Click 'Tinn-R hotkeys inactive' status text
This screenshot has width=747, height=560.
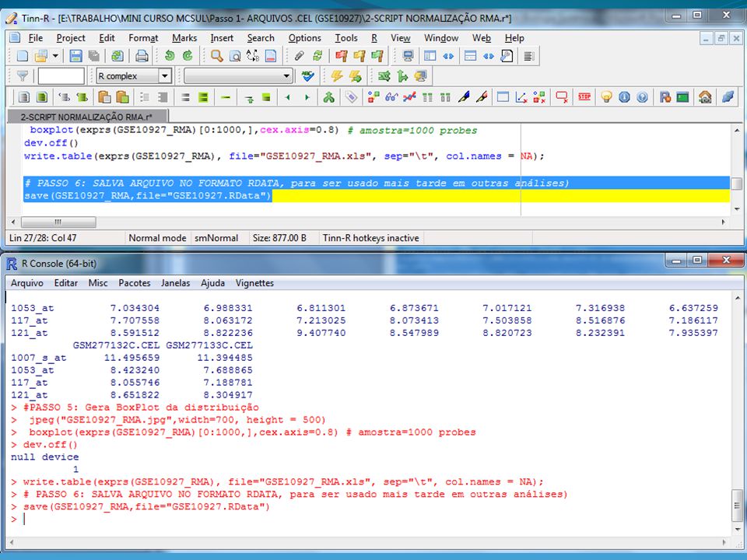[370, 238]
